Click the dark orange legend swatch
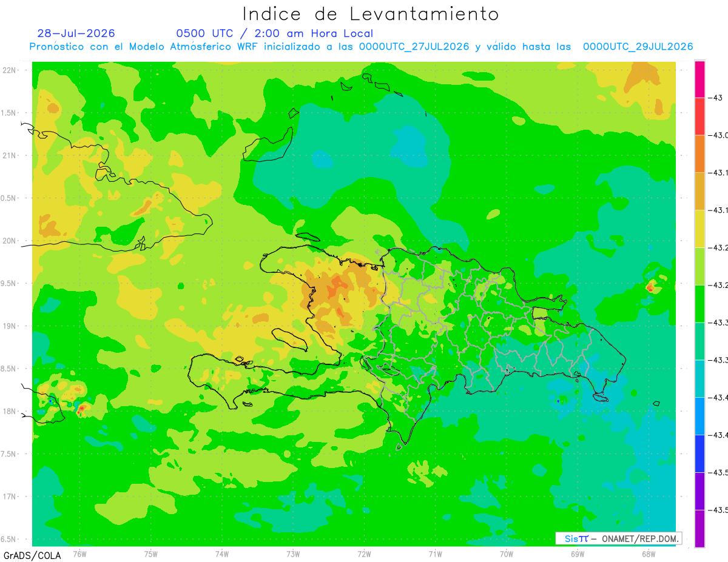This screenshot has width=728, height=562. [699, 154]
